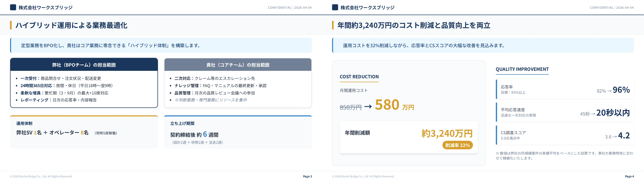Click the COST REDUCTION heading
This screenshot has width=644, height=181.
click(359, 77)
